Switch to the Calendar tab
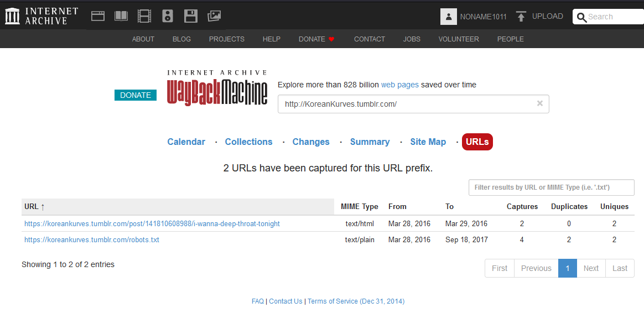Viewport: 644px width, 313px height. point(186,142)
